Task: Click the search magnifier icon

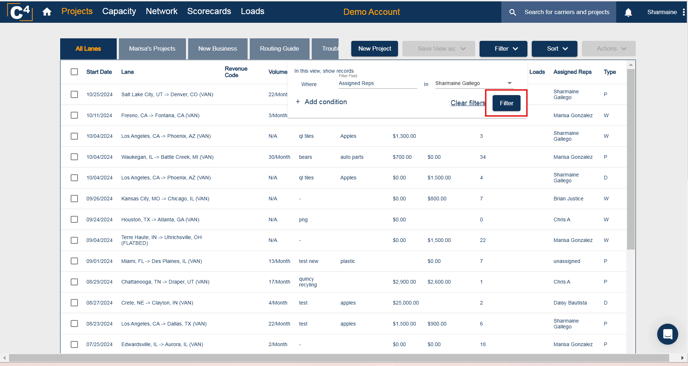Action: point(512,12)
